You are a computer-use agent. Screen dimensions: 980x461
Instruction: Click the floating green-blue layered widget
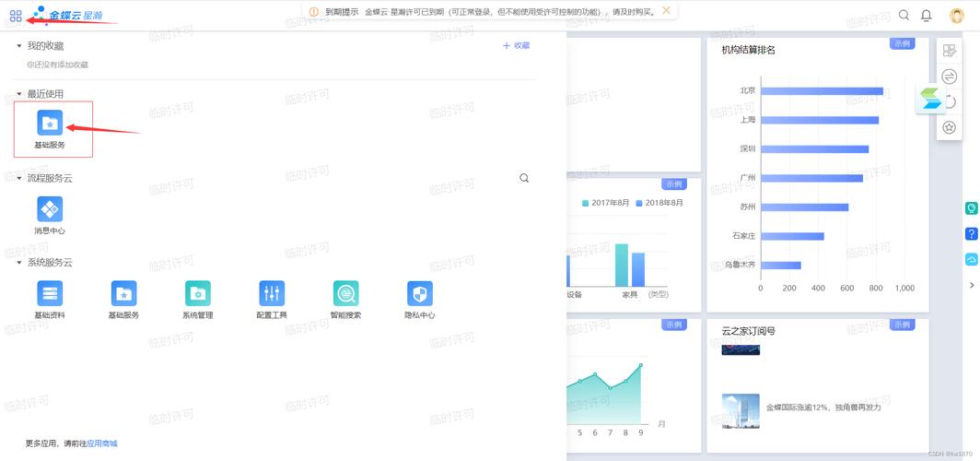coord(930,99)
